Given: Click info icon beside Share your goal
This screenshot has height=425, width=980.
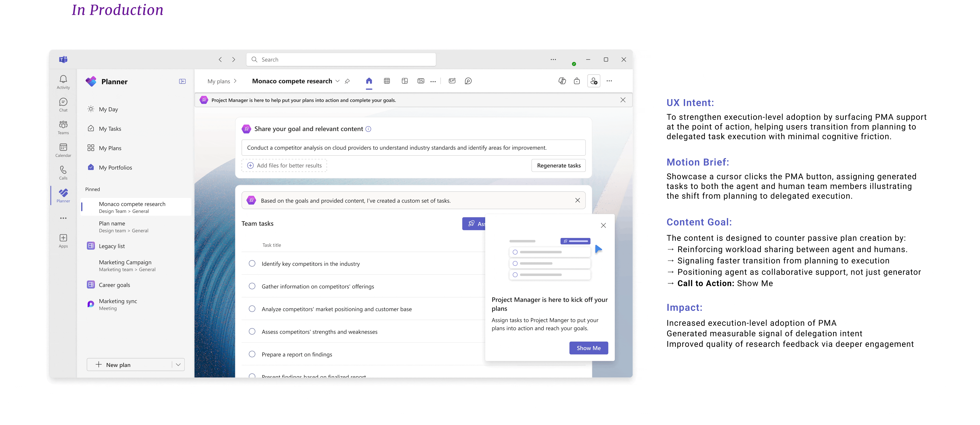Looking at the screenshot, I should click(368, 129).
